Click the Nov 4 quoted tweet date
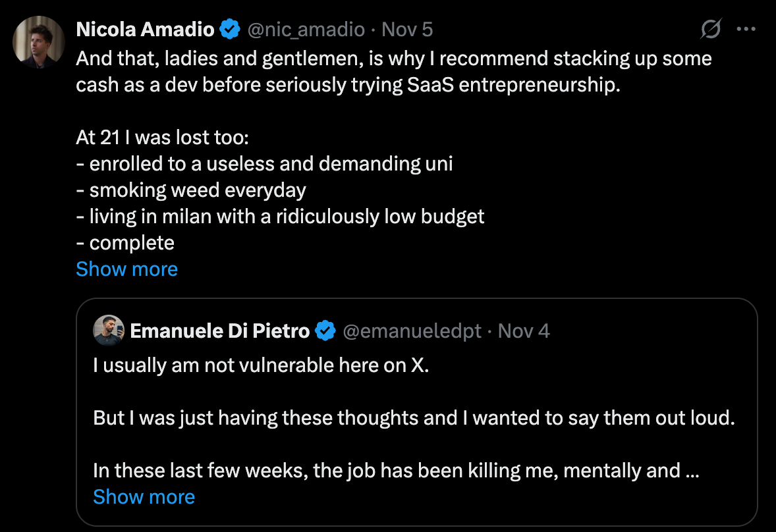Viewport: 776px width, 532px height. coord(524,330)
